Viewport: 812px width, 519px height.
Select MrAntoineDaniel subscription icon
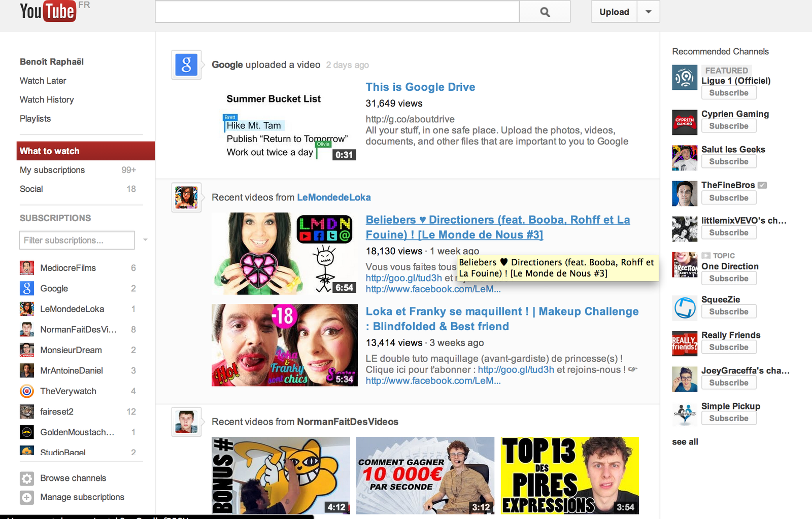(x=27, y=370)
